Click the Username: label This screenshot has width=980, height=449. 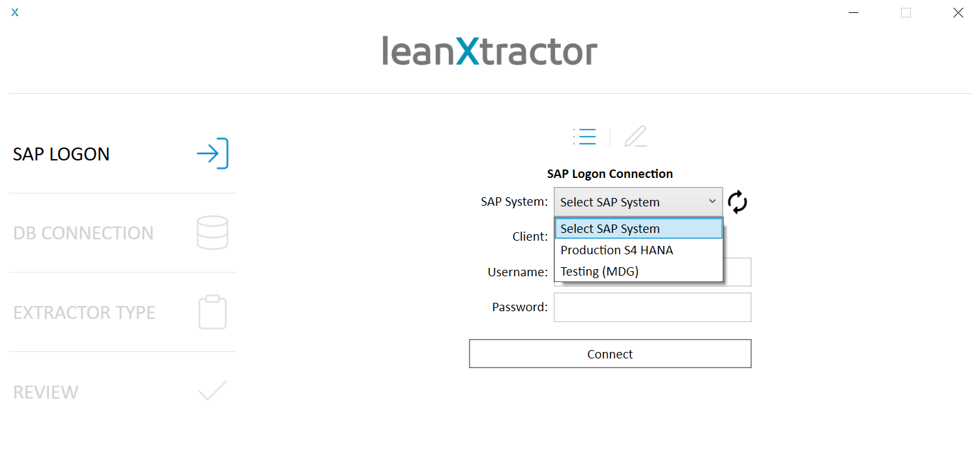[x=518, y=272]
